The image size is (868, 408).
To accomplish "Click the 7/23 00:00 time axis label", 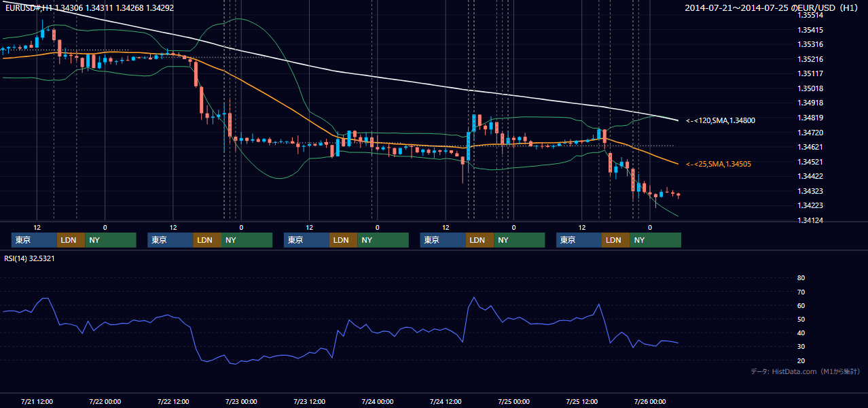I will click(241, 401).
